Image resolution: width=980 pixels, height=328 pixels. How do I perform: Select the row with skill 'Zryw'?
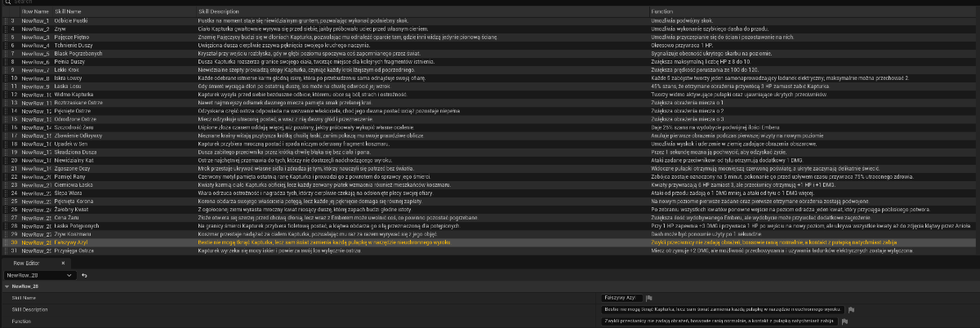[62, 29]
